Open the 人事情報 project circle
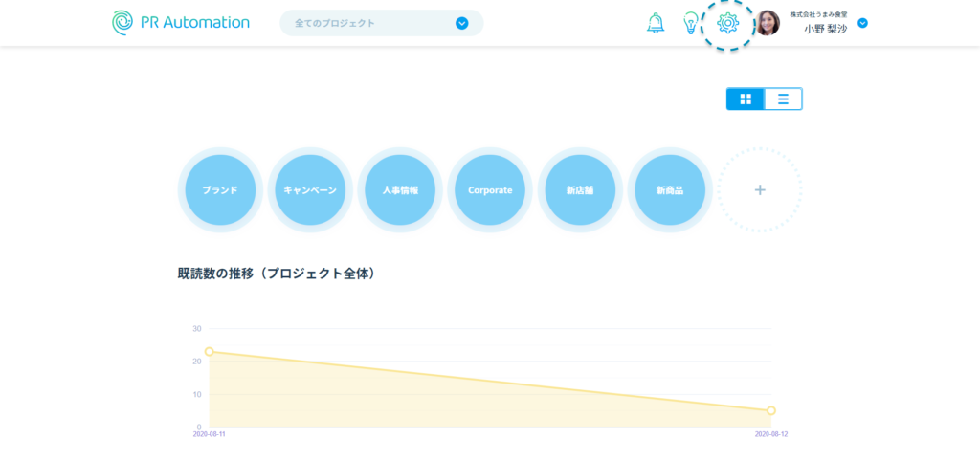Screen dimensions: 980x461 point(400,189)
